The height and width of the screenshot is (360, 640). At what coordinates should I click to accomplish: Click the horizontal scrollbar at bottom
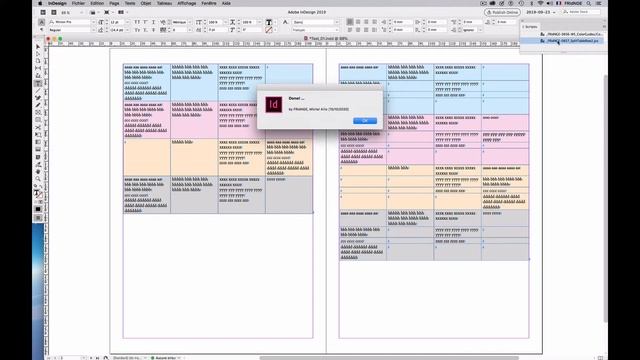[389, 358]
